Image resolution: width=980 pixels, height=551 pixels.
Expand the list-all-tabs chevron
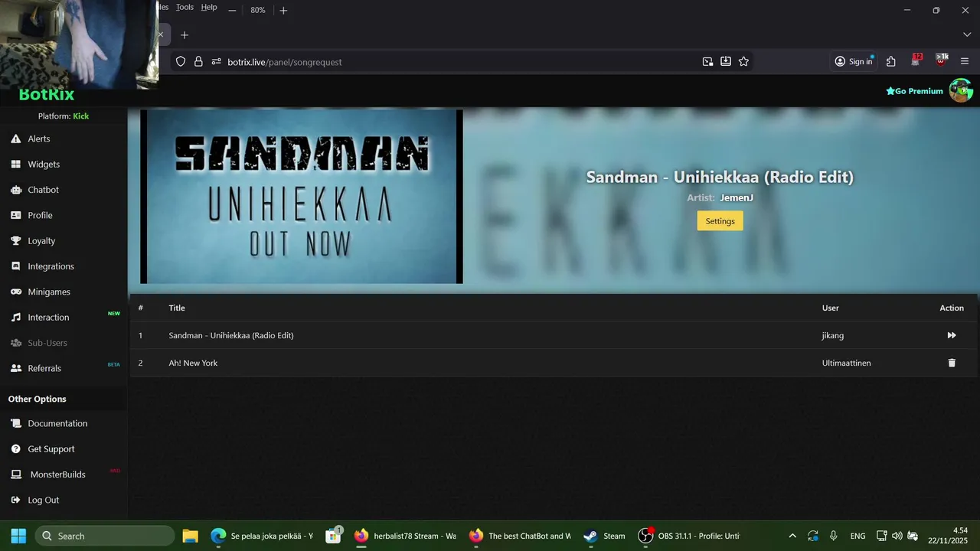966,34
